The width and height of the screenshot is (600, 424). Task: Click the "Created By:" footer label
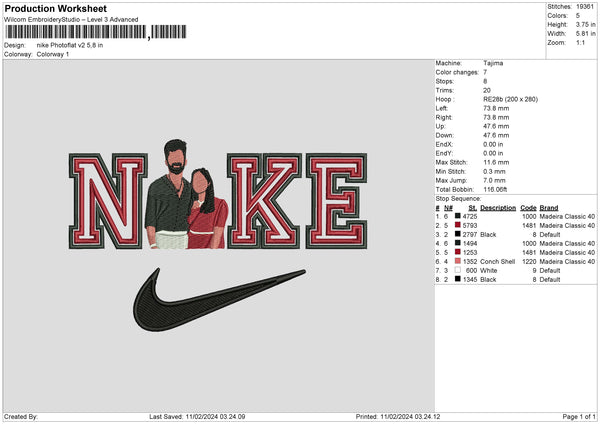pos(21,417)
